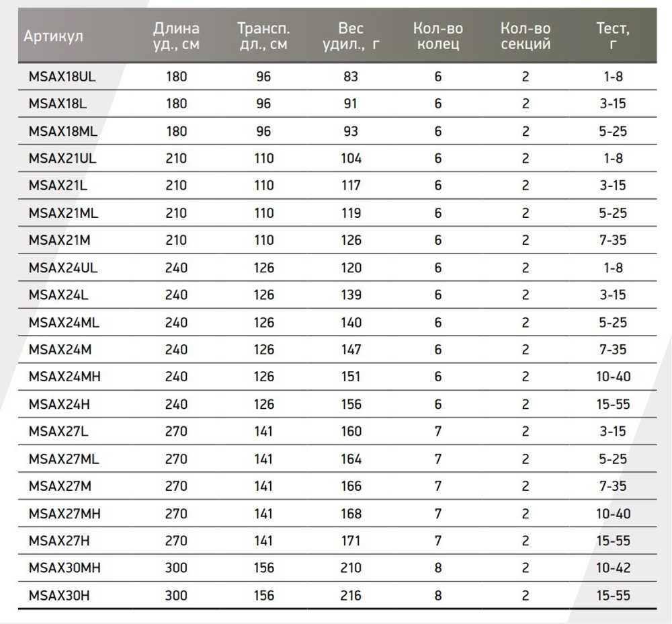Click the weight value 104 cell

click(351, 159)
